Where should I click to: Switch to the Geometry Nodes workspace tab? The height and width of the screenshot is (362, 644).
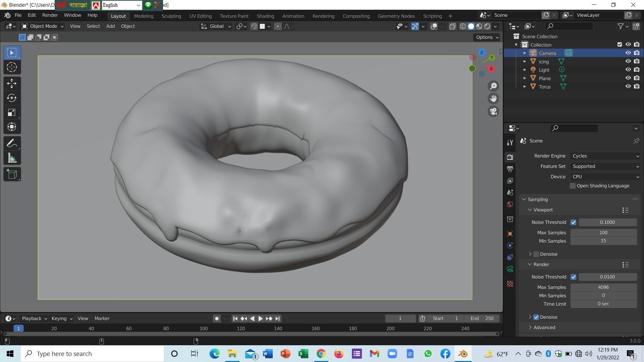[x=396, y=16]
